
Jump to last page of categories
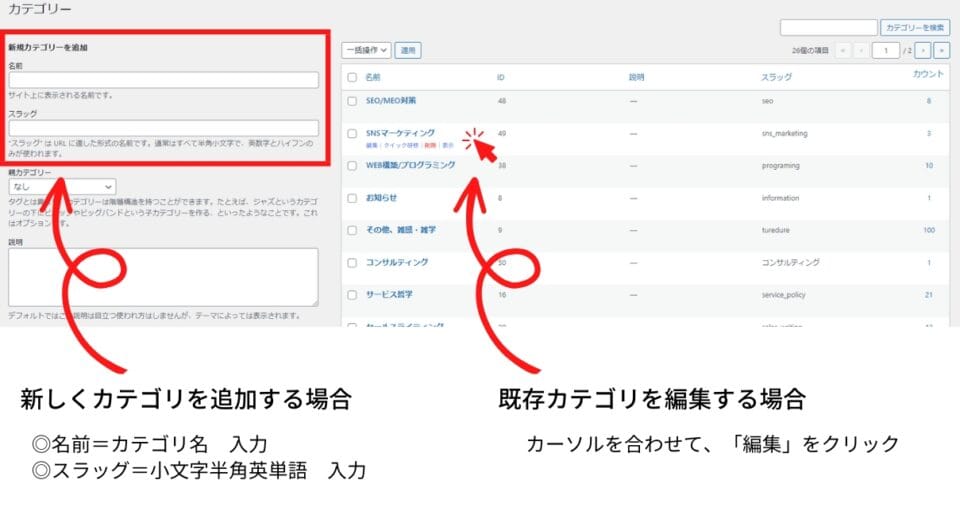tap(941, 50)
